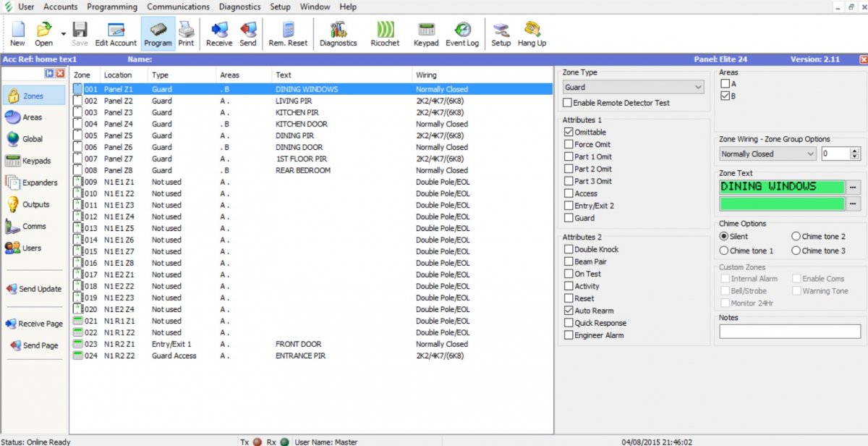
Task: Click the Rem. Reset toolbar icon
Action: coord(288,34)
